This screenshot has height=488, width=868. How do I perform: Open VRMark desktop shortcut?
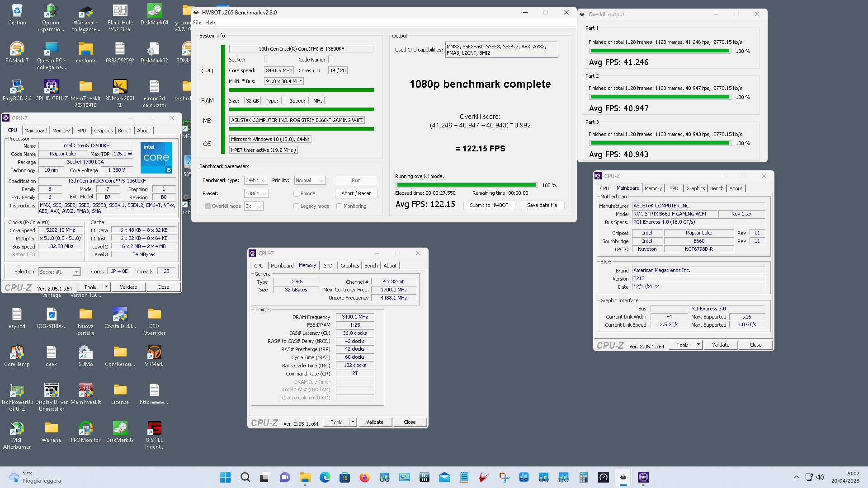pyautogui.click(x=154, y=356)
